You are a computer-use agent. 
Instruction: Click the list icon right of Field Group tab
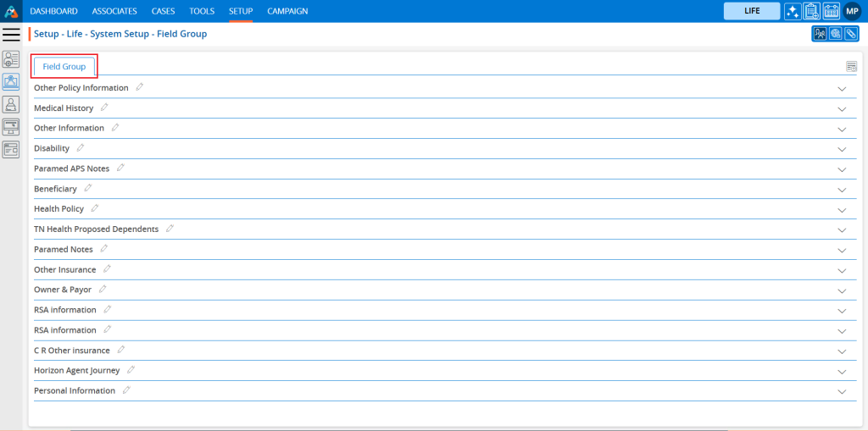coord(851,67)
